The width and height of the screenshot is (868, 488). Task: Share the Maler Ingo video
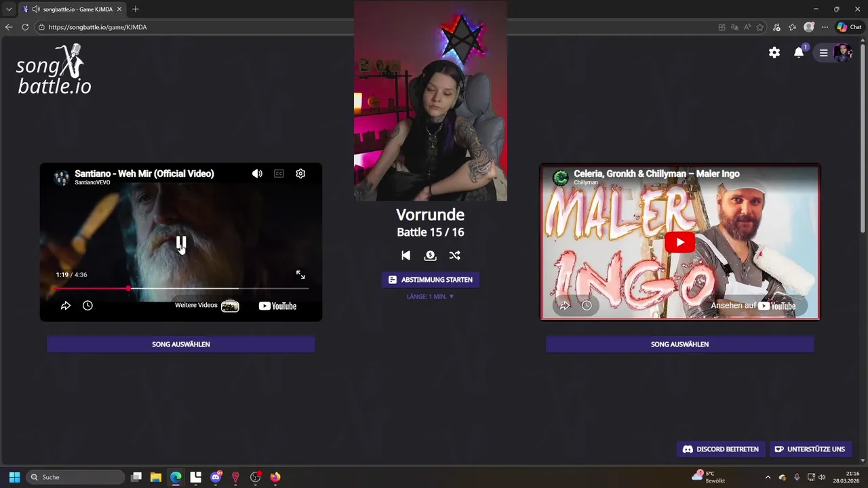565,306
